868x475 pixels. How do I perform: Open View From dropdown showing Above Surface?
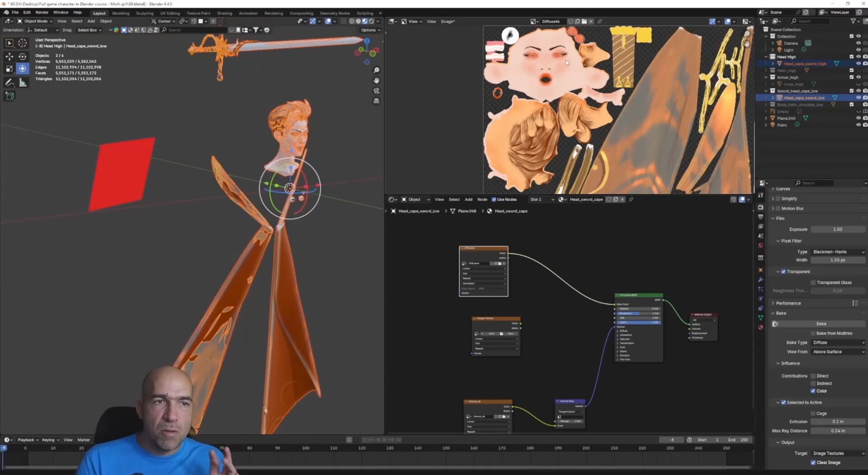tap(838, 351)
